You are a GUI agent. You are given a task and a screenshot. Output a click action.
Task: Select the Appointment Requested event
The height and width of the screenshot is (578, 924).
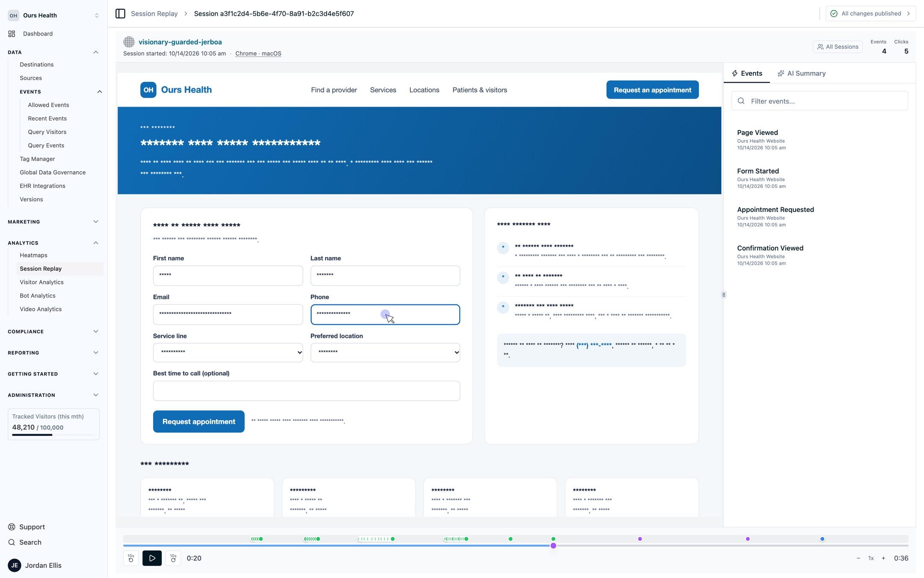click(820, 217)
